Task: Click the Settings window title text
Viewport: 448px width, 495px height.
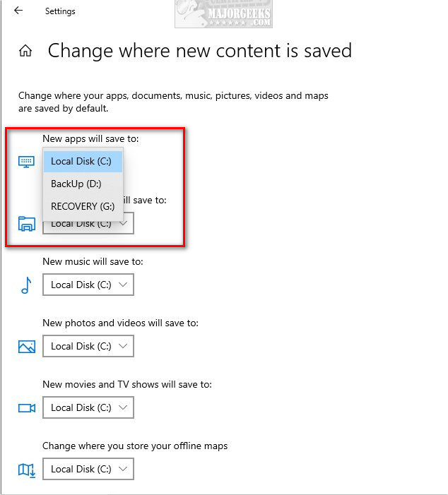Action: click(60, 11)
